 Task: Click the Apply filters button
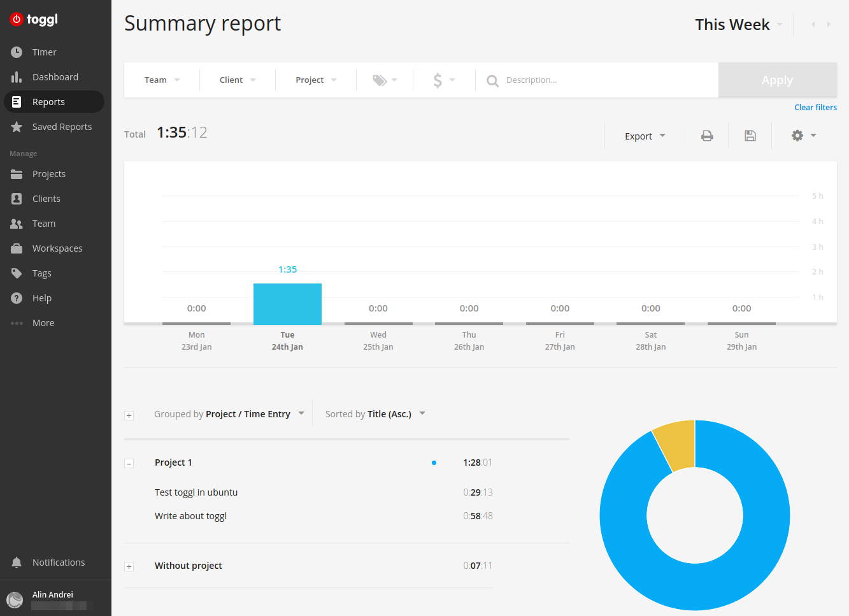[777, 80]
